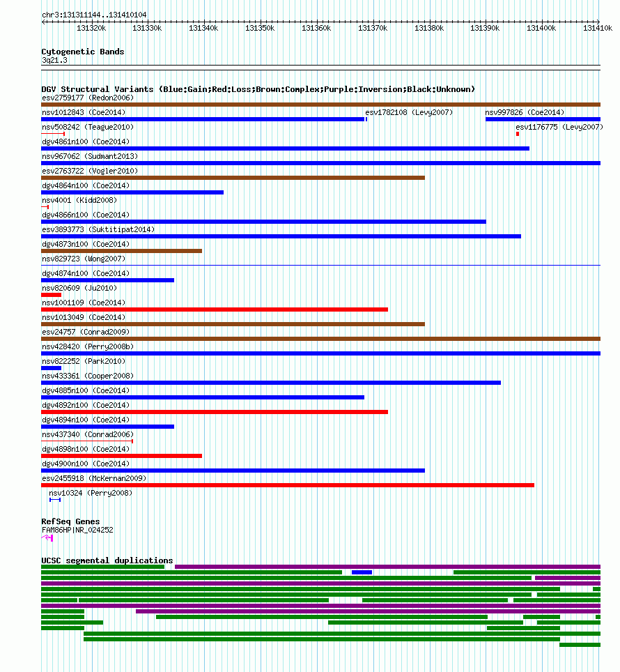Open variant nsv997826 (Coe2014)
The height and width of the screenshot is (672, 620).
525,112
